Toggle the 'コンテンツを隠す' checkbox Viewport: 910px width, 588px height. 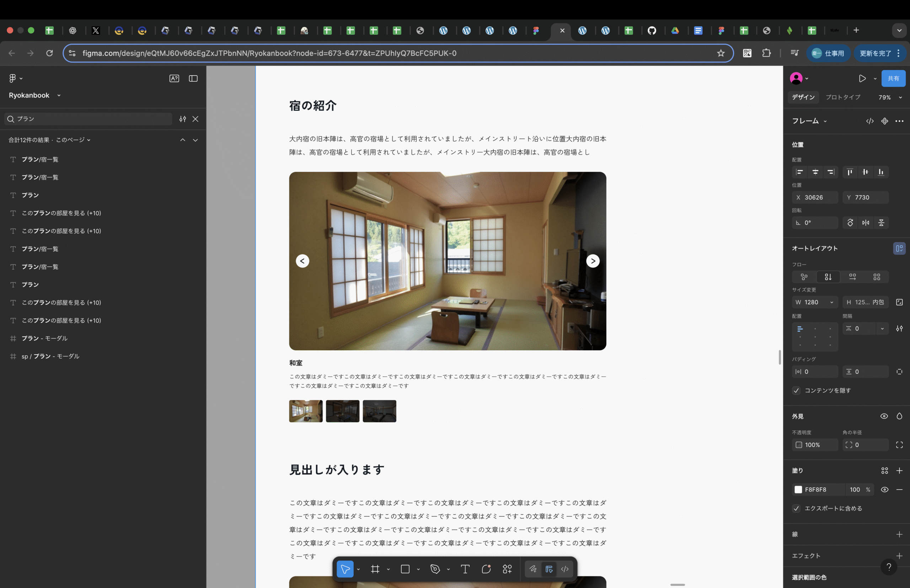click(x=797, y=390)
